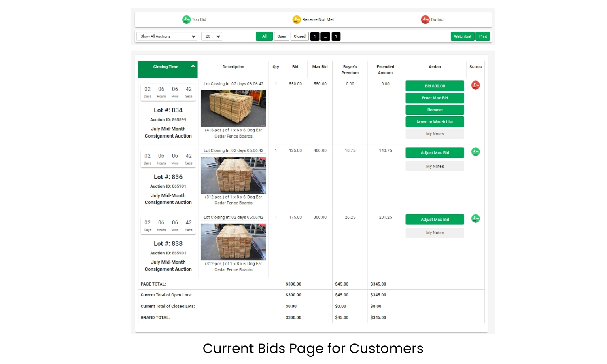Click the Print button
Image resolution: width=607 pixels, height=364 pixels.
(x=483, y=36)
